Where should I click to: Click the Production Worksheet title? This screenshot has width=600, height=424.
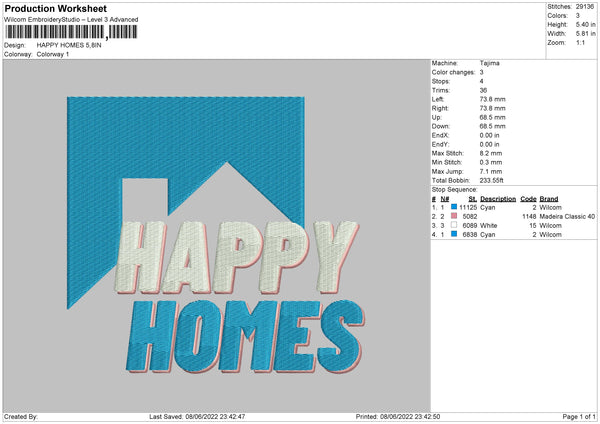56,8
